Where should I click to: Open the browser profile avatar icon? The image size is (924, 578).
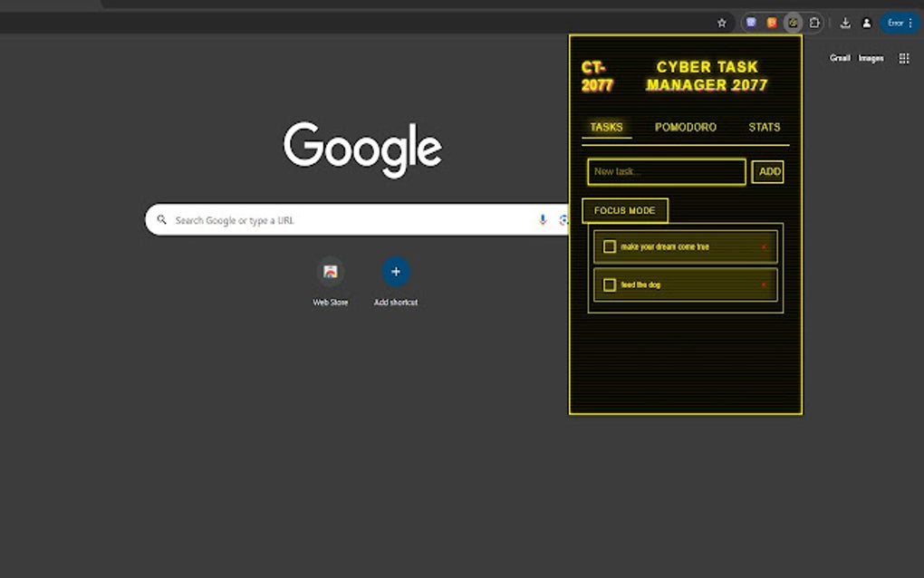866,23
